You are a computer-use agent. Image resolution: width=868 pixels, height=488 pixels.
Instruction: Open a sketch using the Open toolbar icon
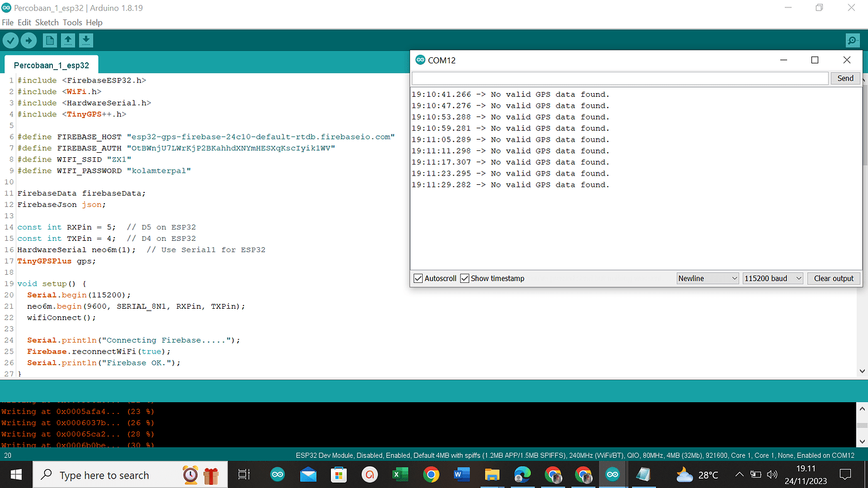[67, 40]
